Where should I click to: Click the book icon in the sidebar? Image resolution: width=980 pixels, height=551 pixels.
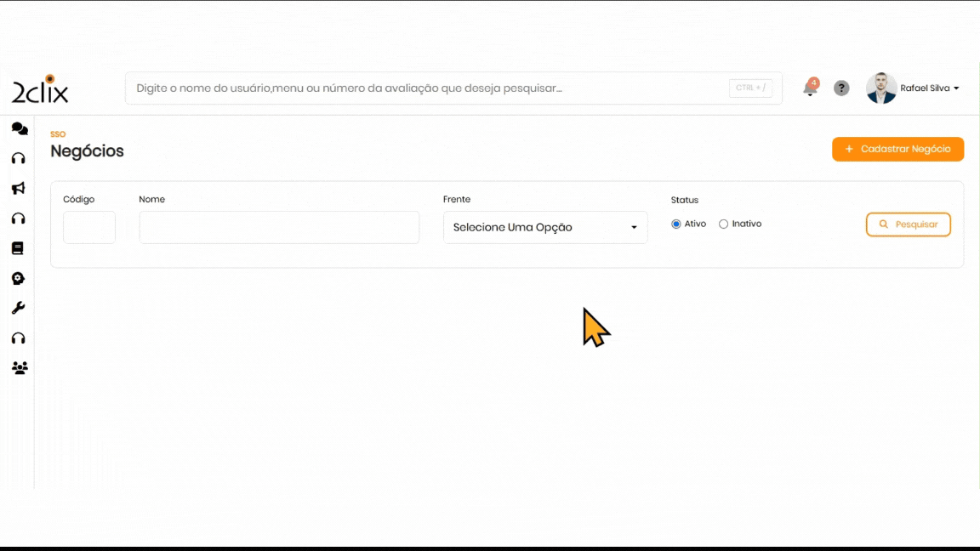click(x=18, y=248)
